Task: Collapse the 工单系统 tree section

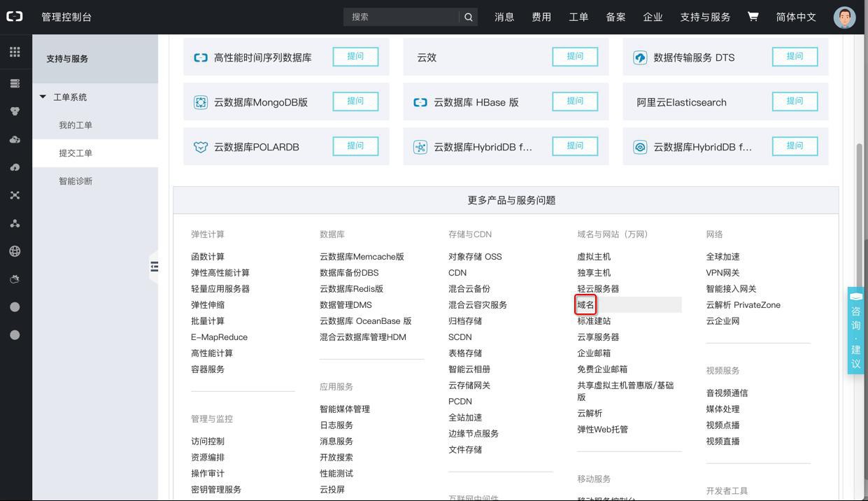Action: pos(43,97)
